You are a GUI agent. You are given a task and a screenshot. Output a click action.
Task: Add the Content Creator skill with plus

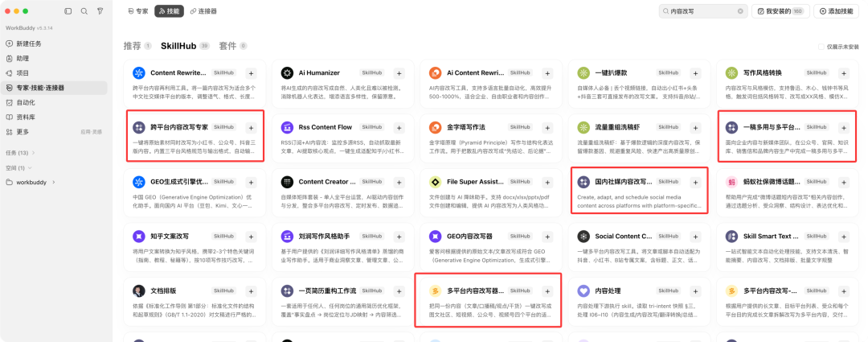pyautogui.click(x=399, y=182)
